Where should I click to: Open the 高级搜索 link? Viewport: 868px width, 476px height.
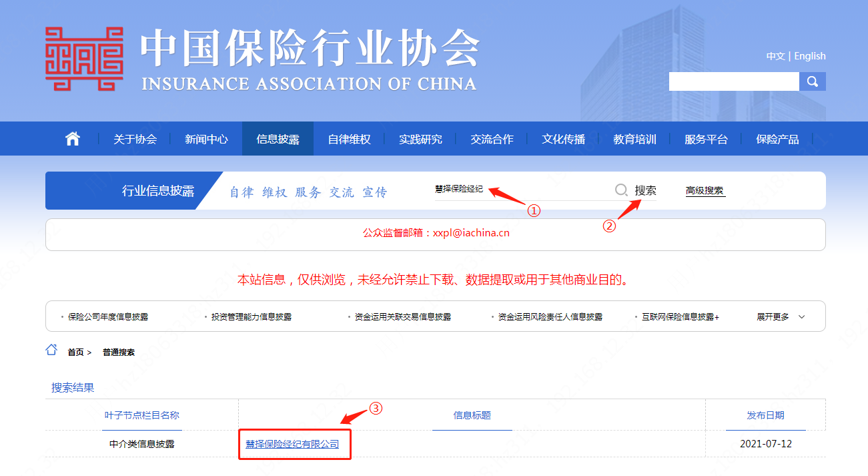[x=705, y=190]
